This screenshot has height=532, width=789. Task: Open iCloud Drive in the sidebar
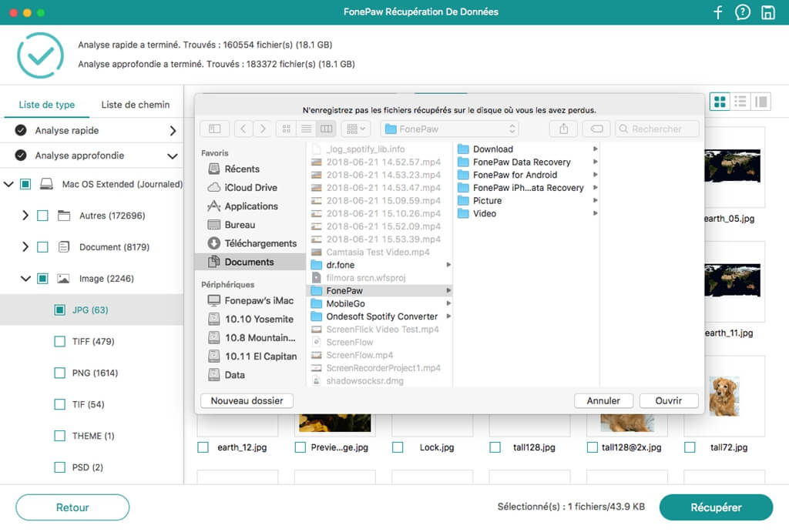click(x=243, y=188)
